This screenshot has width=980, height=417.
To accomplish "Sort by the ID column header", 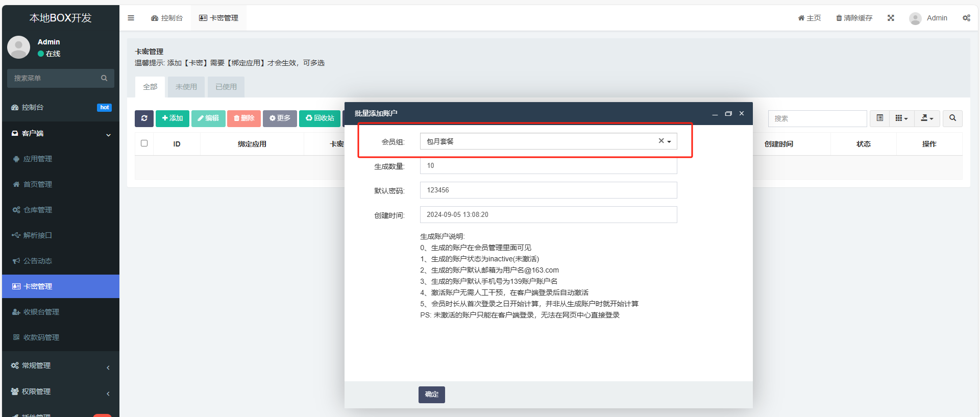I will click(177, 144).
